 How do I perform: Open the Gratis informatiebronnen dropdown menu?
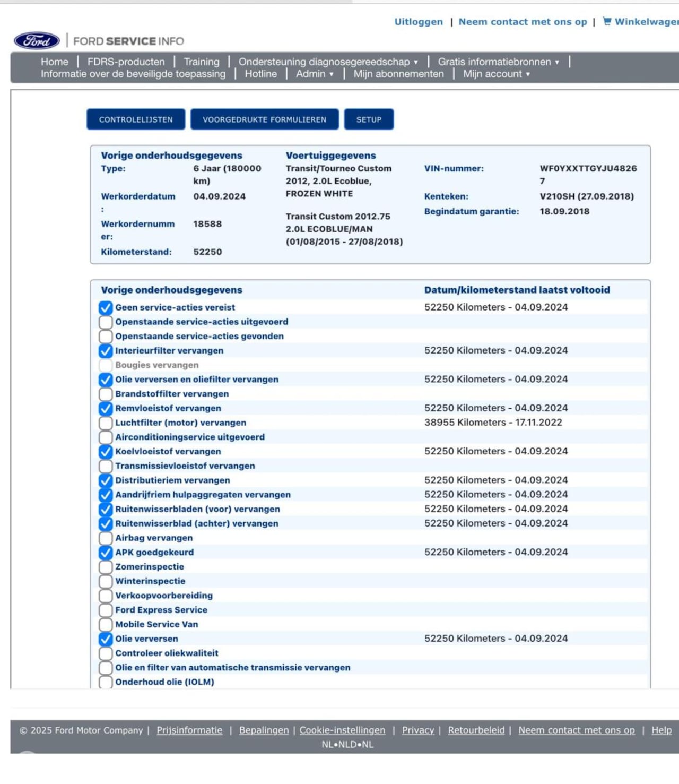498,62
